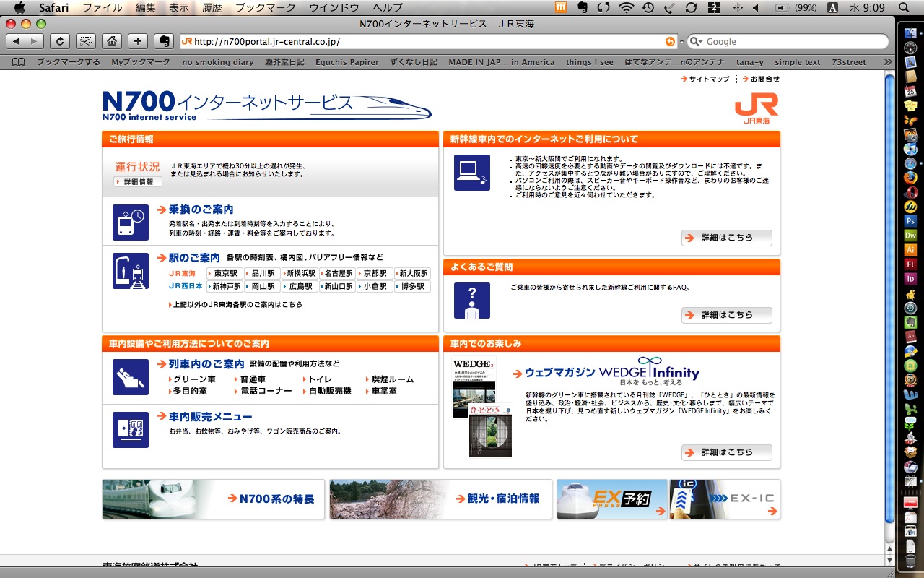Add a bookmark with the plus button
The height and width of the screenshot is (578, 924).
coord(138,41)
